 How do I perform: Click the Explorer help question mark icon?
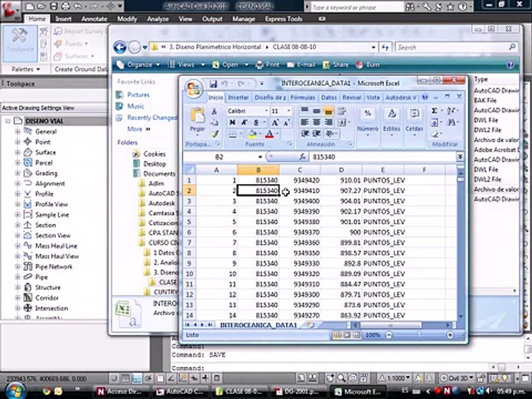[x=510, y=64]
